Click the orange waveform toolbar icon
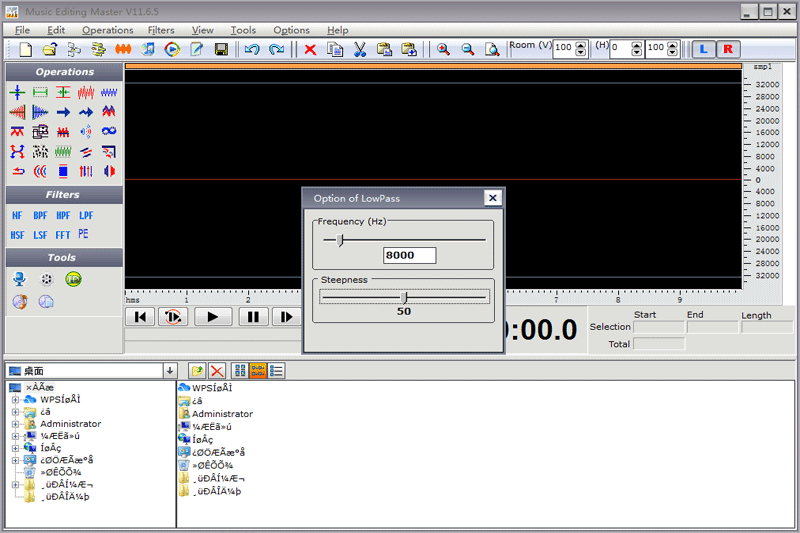Screen dimensions: 800x533 pos(123,49)
